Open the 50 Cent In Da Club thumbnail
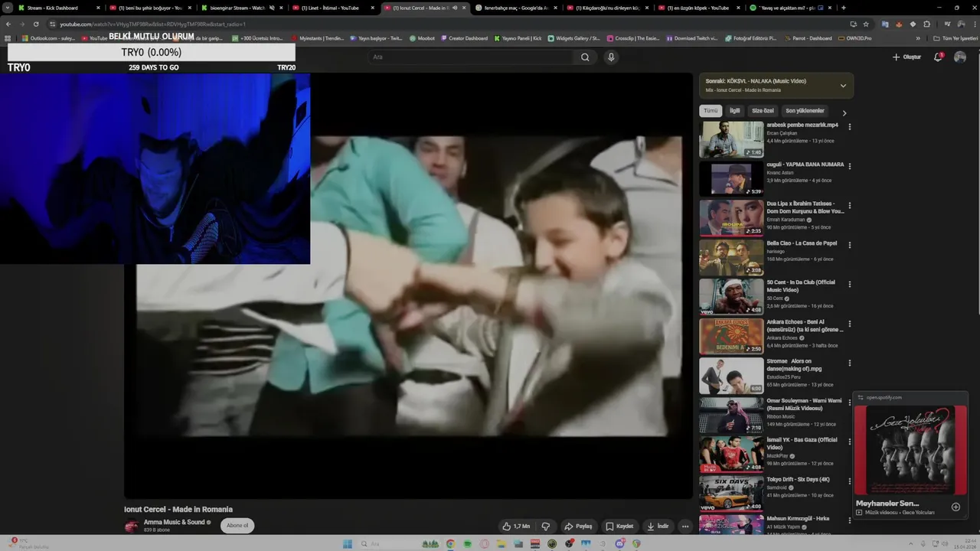Image resolution: width=980 pixels, height=551 pixels. pos(731,297)
